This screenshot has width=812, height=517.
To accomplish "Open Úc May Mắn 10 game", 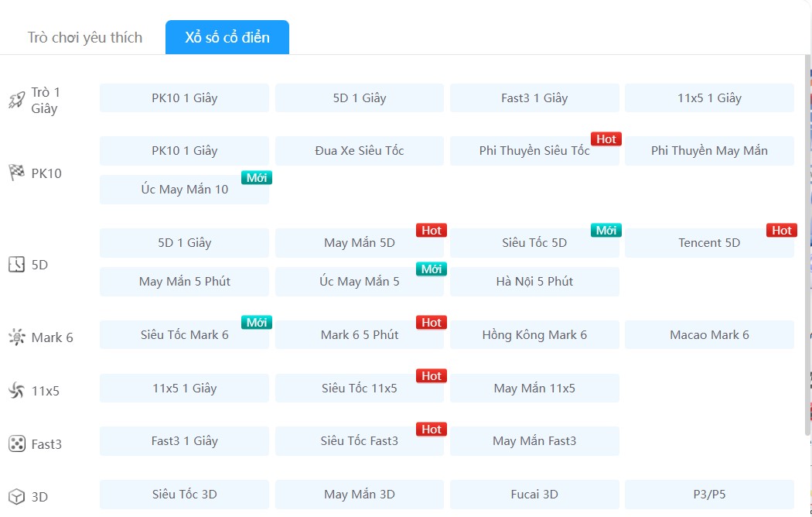I will tap(184, 189).
